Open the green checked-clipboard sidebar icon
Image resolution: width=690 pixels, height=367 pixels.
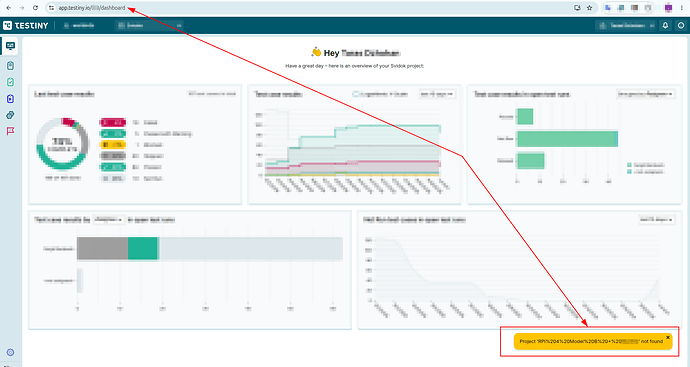point(11,82)
